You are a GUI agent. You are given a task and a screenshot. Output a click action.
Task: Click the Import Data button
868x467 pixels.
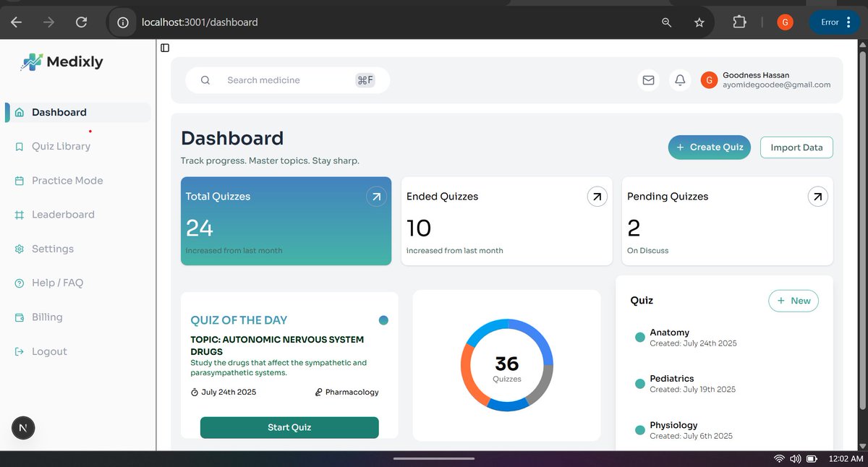pos(796,147)
